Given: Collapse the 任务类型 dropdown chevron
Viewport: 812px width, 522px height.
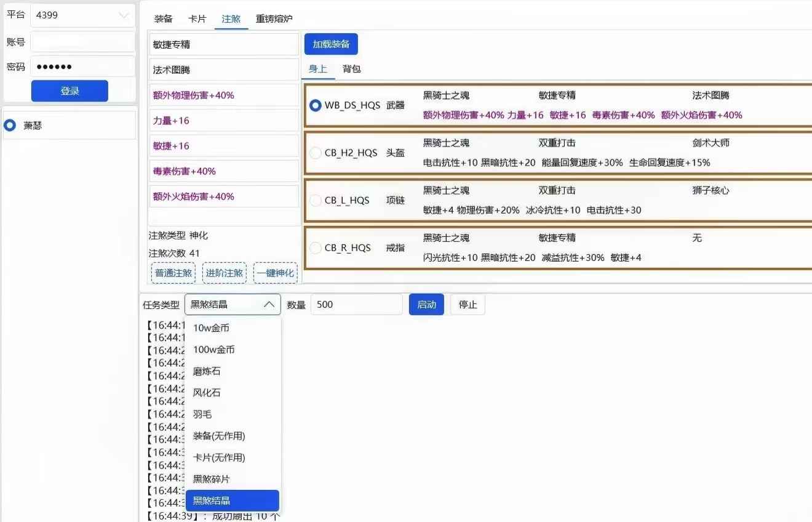Looking at the screenshot, I should [269, 303].
